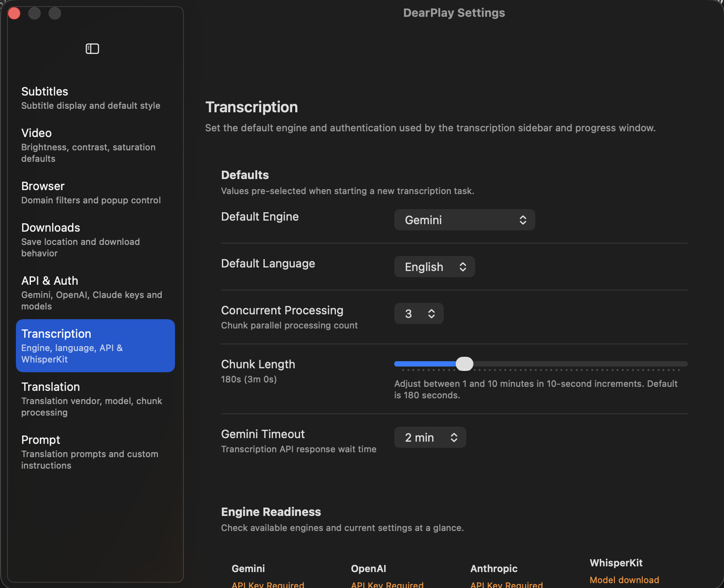
Task: Open the Prompt settings section
Action: tap(95, 452)
